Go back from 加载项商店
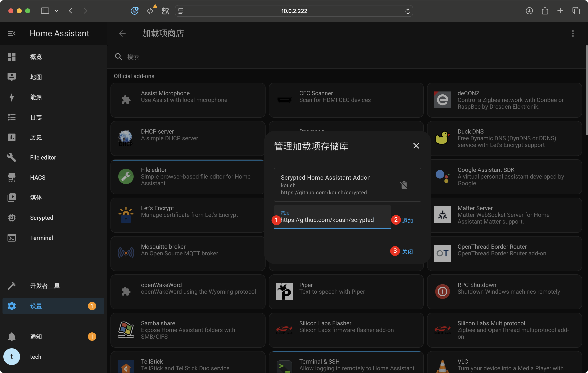Image resolution: width=588 pixels, height=373 pixels. pyautogui.click(x=122, y=33)
